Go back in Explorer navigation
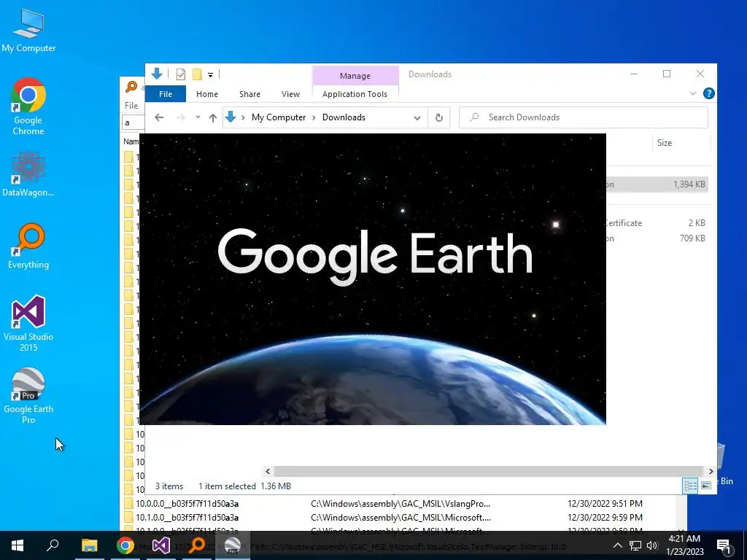The image size is (747, 560). 159,117
